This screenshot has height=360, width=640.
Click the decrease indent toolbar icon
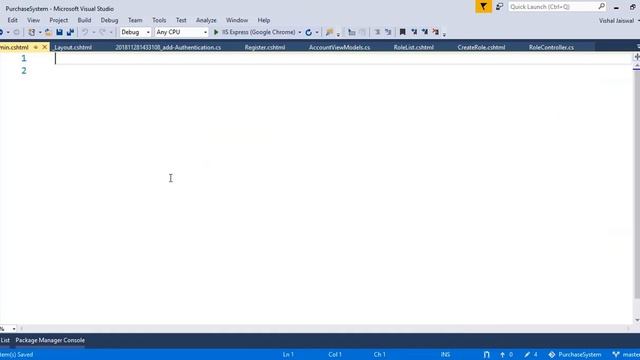[x=377, y=32]
